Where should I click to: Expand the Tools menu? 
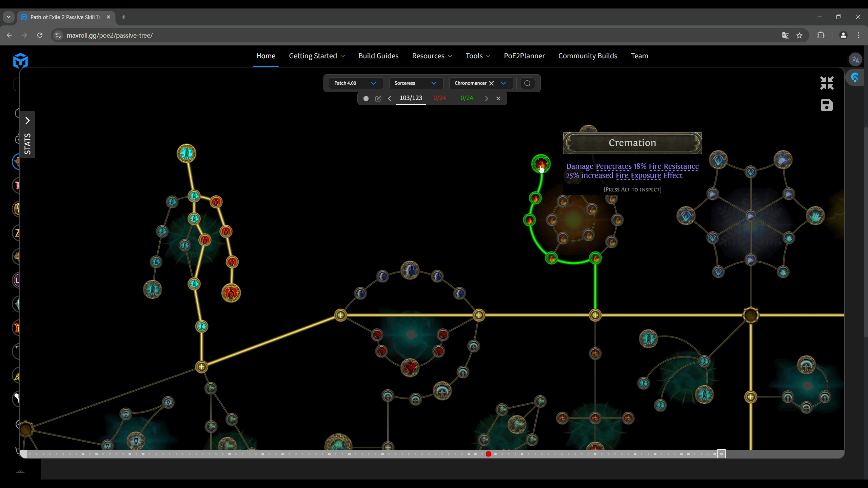tap(478, 56)
